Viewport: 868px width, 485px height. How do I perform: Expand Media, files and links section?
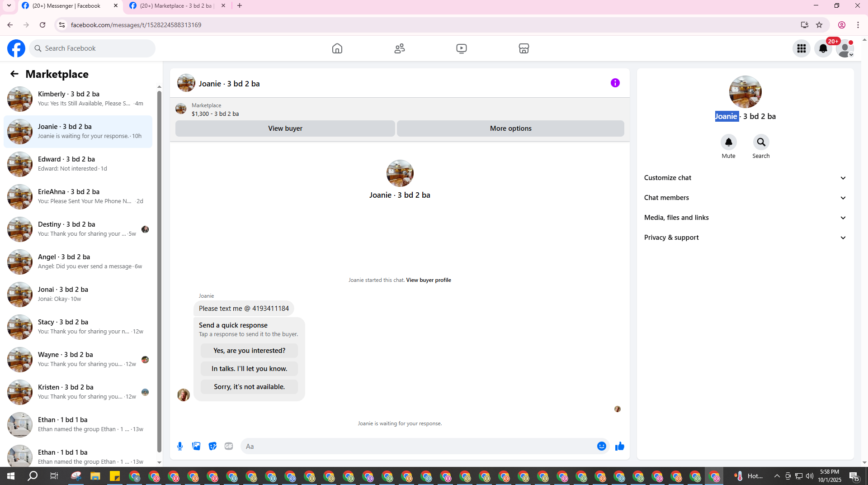point(745,218)
